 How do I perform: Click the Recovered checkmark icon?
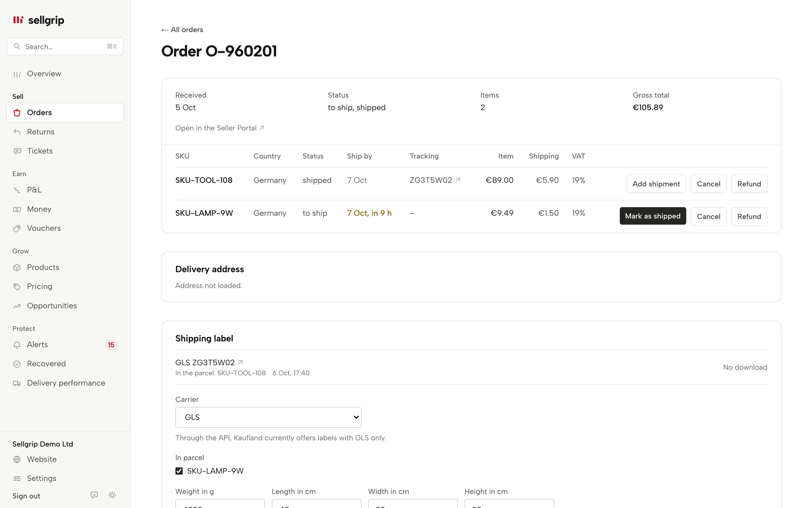17,364
